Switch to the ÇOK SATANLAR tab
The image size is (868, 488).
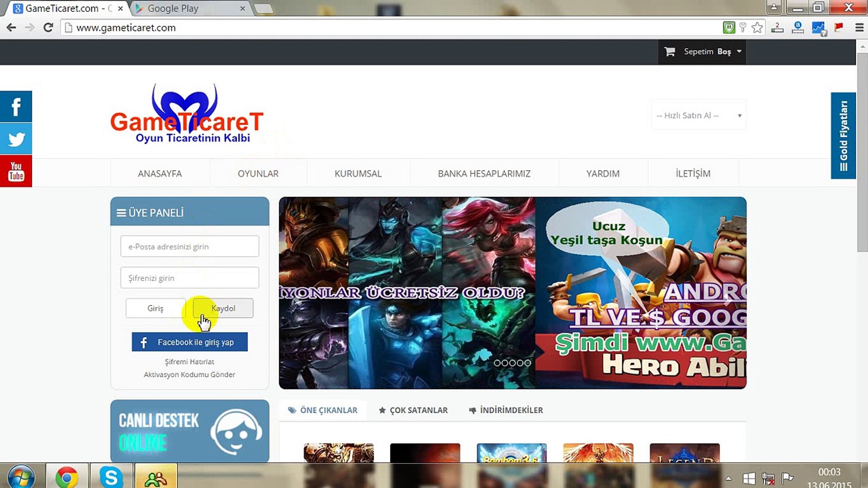click(413, 410)
